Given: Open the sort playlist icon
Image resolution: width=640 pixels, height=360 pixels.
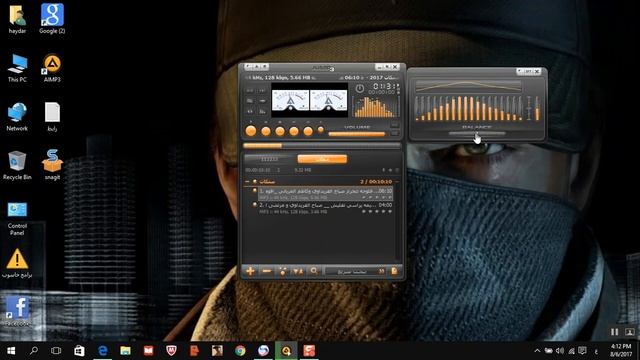Looking at the screenshot, I should [x=298, y=271].
